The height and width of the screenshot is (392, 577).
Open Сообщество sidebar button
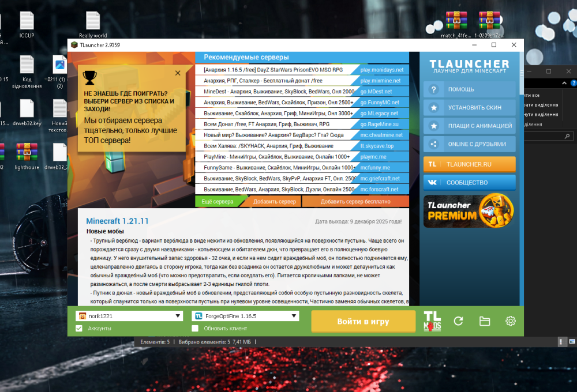tap(469, 182)
